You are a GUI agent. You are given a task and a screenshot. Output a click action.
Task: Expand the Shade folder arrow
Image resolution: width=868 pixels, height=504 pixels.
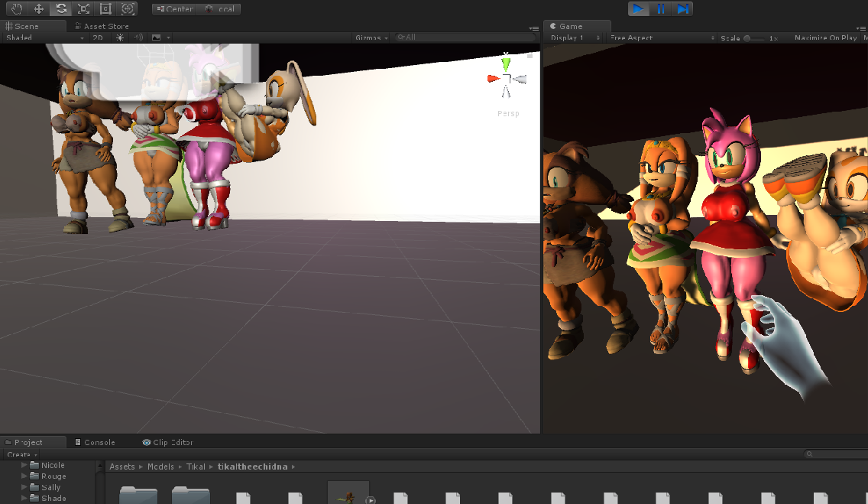[24, 498]
